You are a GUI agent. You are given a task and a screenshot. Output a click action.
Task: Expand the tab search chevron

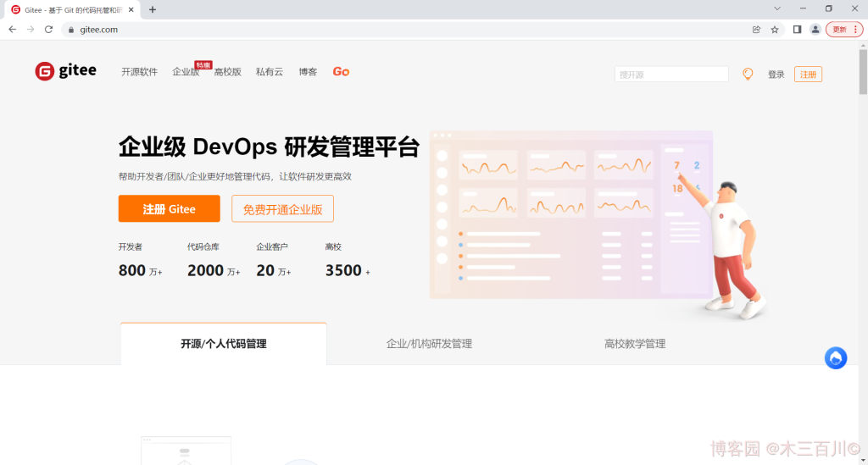coord(777,8)
